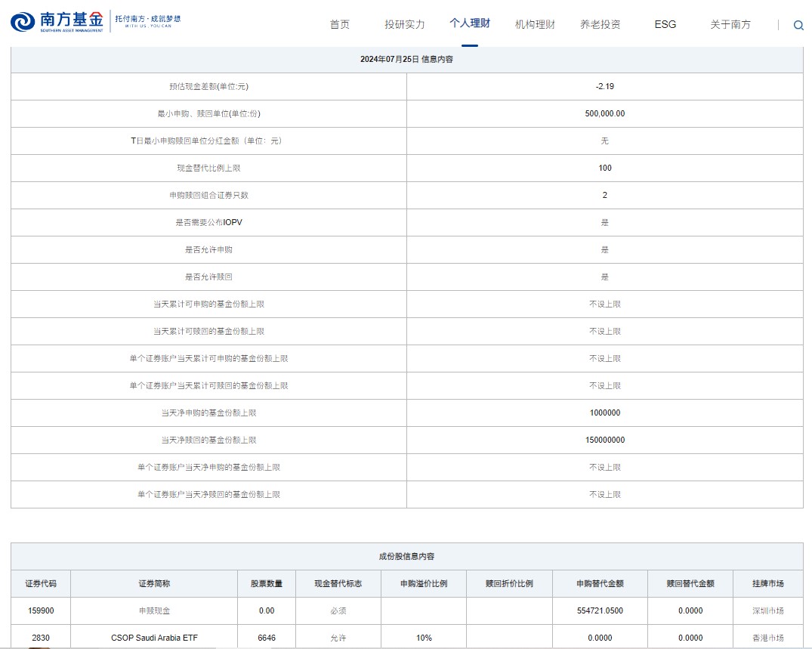The height and width of the screenshot is (649, 812).
Task: Select the 个人理财 navigation tab
Action: click(470, 23)
